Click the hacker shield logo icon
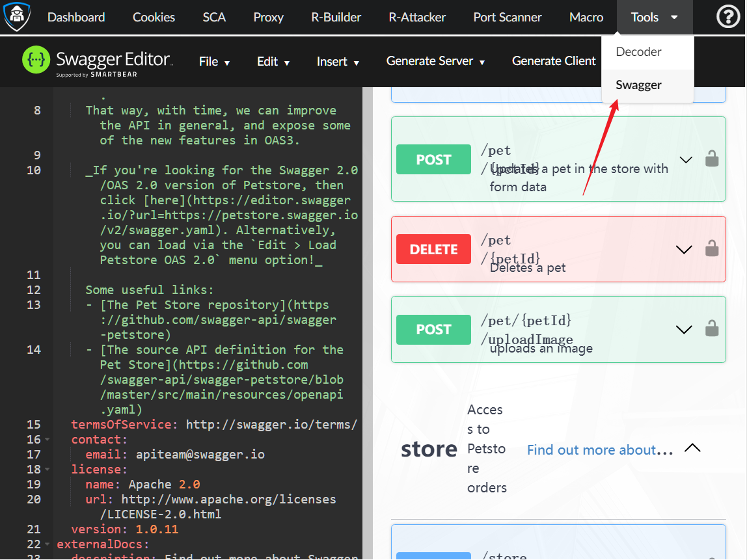This screenshot has width=747, height=560. [x=18, y=18]
